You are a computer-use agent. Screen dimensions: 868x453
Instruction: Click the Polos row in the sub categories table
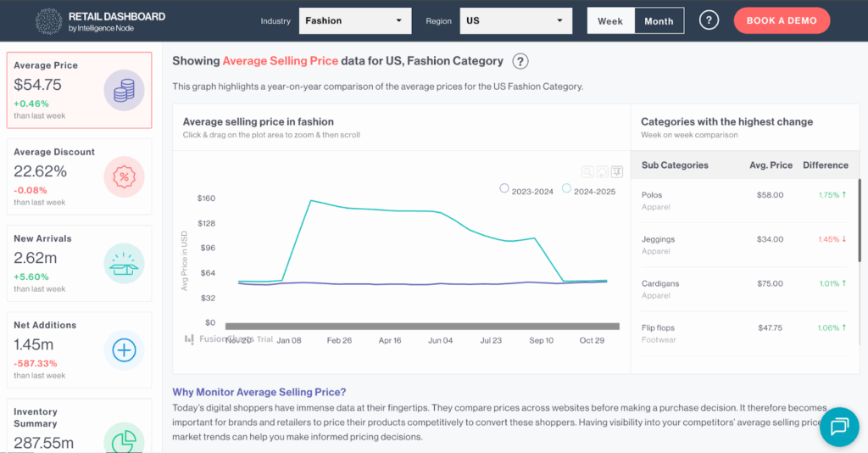pos(744,200)
